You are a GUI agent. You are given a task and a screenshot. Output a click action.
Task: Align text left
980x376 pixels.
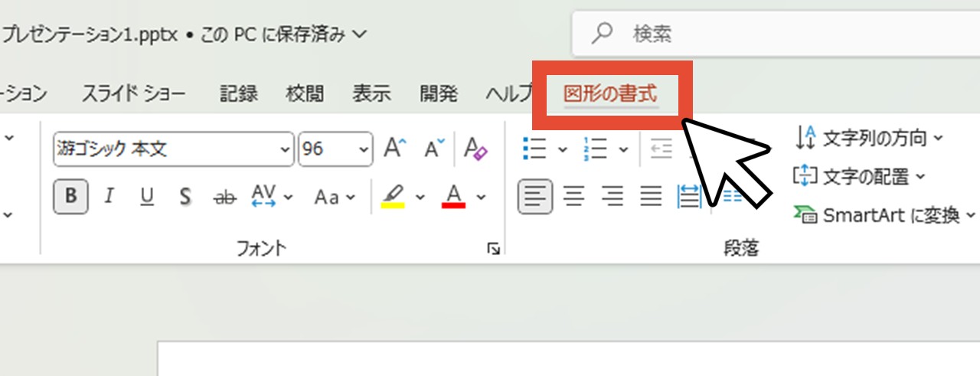pyautogui.click(x=534, y=197)
